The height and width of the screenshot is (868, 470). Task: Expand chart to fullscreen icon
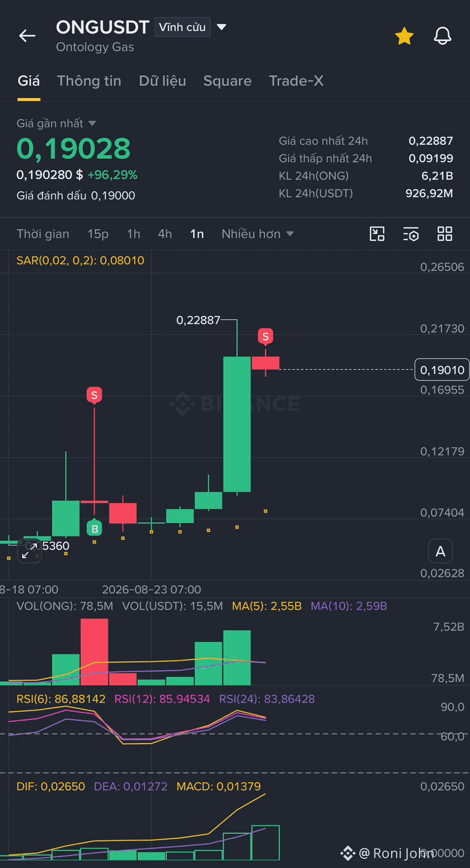tap(30, 551)
